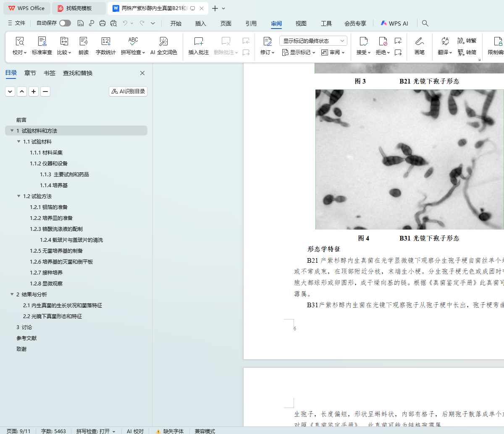Click the print icon in quick toolbar
This screenshot has height=434, width=504.
pos(102,23)
